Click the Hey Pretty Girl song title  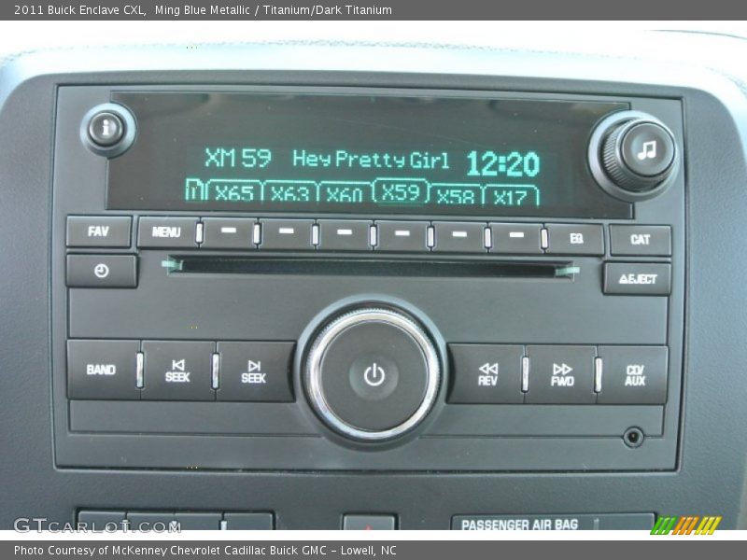371,160
